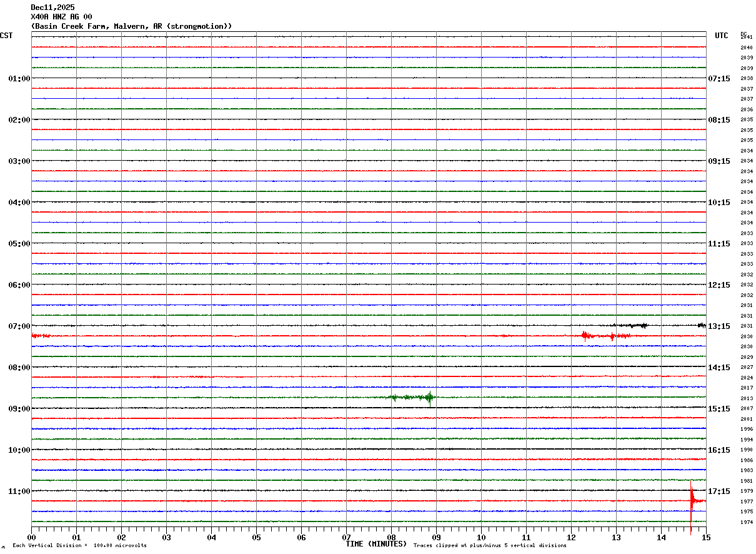Select the 05:00 CST time label
This screenshot has height=554, width=756.
point(19,244)
